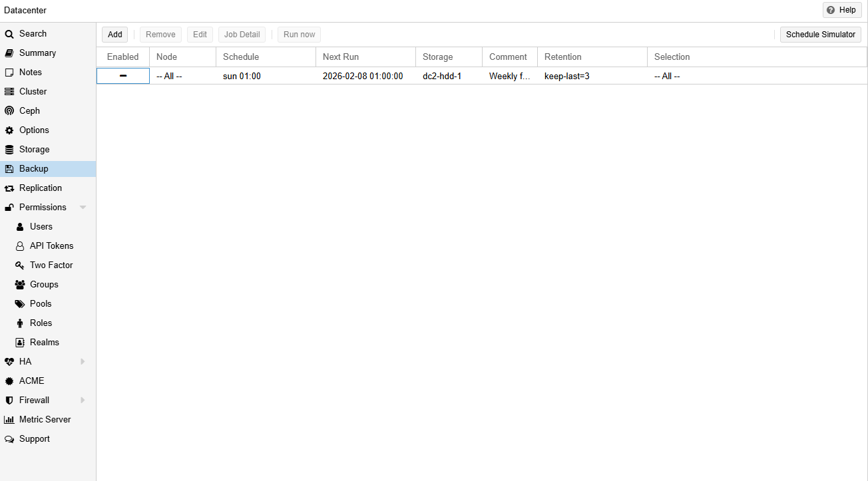Toggle the Enabled checkbox of the backup job
868x481 pixels.
(x=122, y=75)
